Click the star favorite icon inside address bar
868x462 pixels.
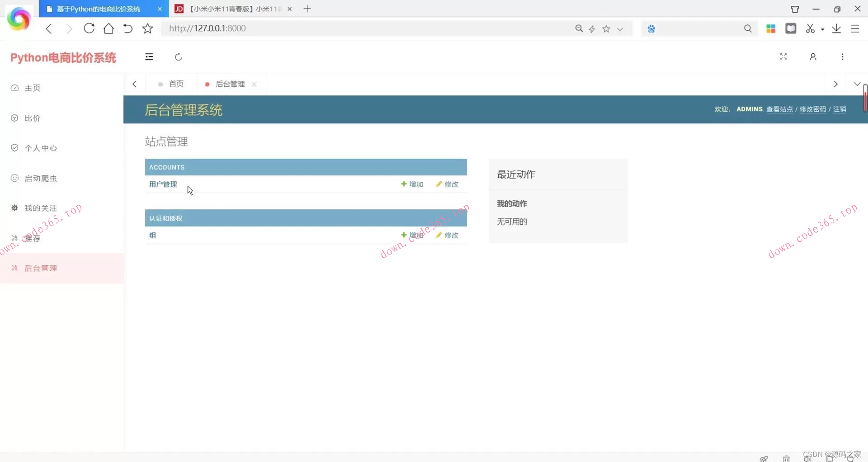(x=606, y=28)
